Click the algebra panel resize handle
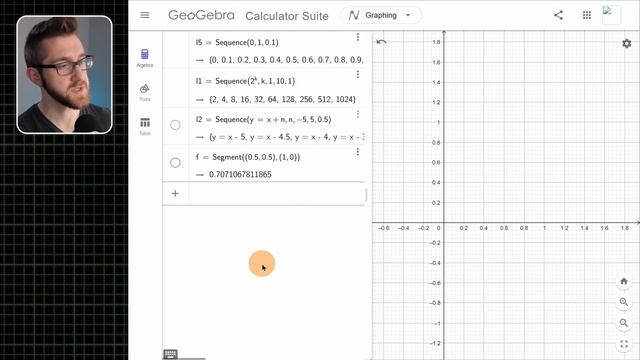The height and width of the screenshot is (360, 640). tap(366, 195)
